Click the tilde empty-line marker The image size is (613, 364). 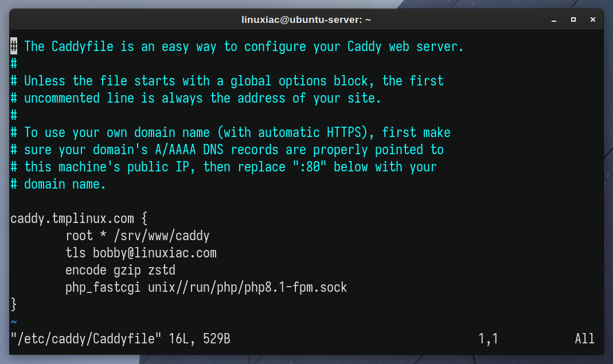tap(14, 322)
